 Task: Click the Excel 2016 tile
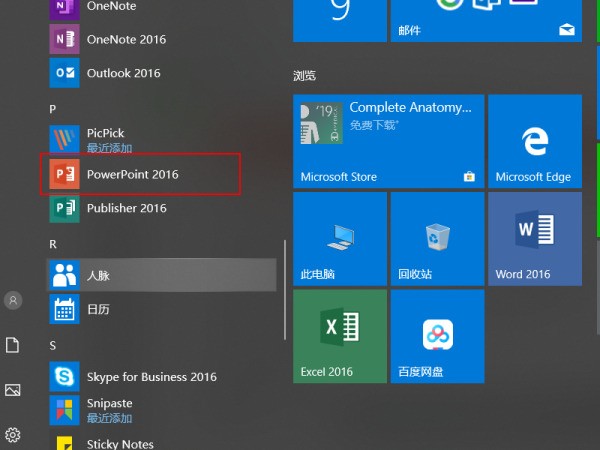[x=339, y=337]
